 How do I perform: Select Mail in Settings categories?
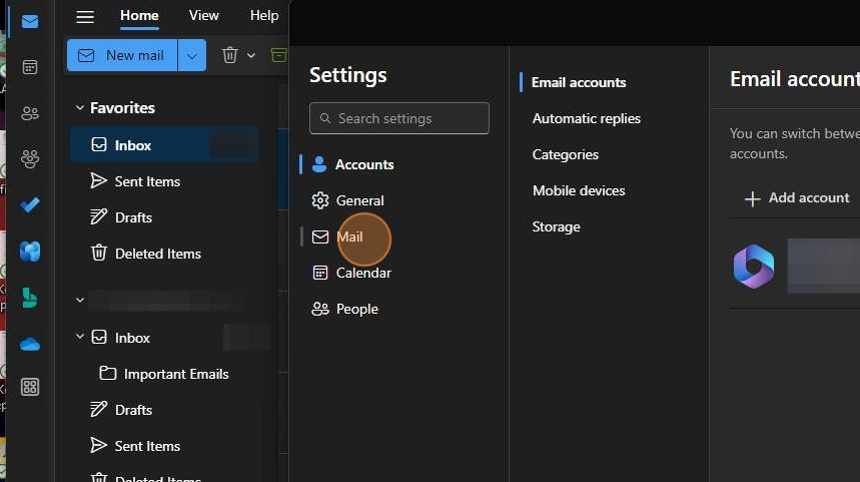[x=349, y=237]
